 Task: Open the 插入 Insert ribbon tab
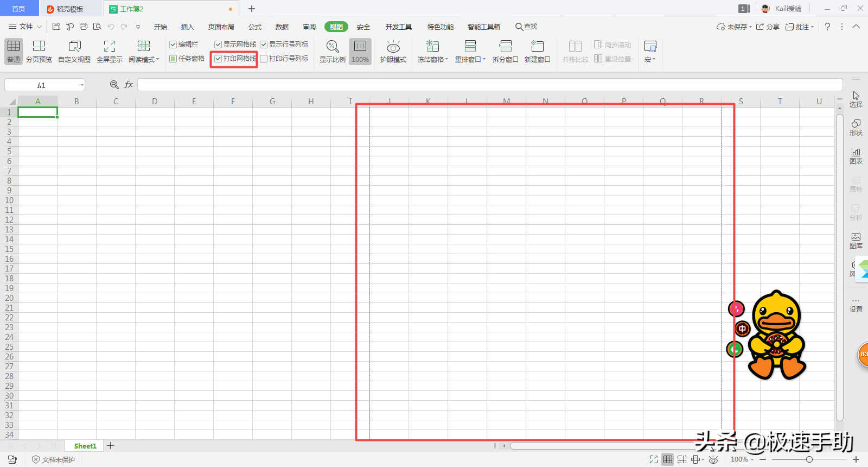(187, 27)
